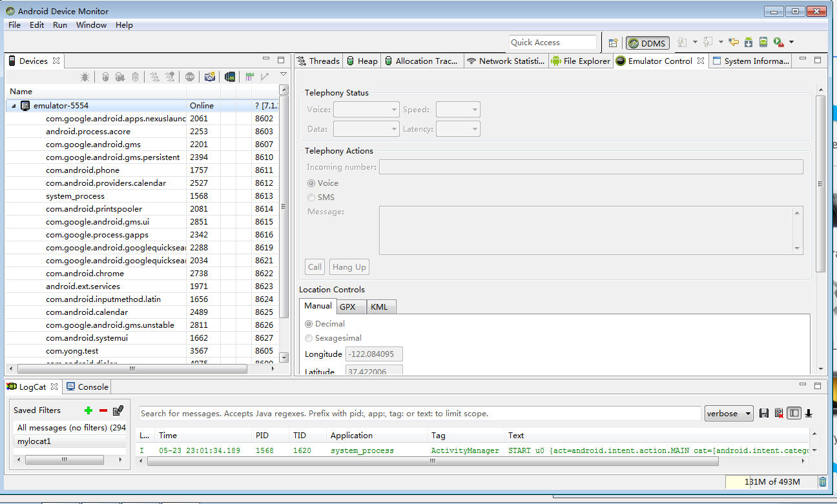Viewport: 837px width, 504px height.
Task: Select the KML location tab
Action: click(381, 307)
